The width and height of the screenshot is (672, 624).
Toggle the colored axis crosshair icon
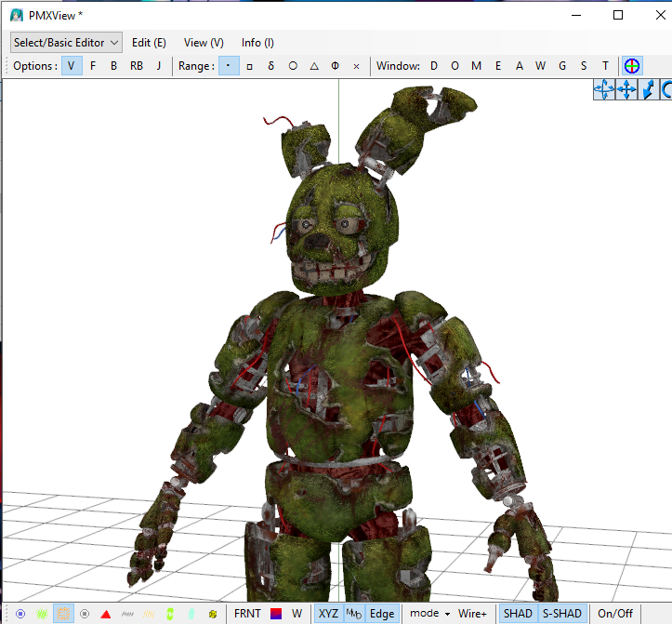pyautogui.click(x=632, y=66)
